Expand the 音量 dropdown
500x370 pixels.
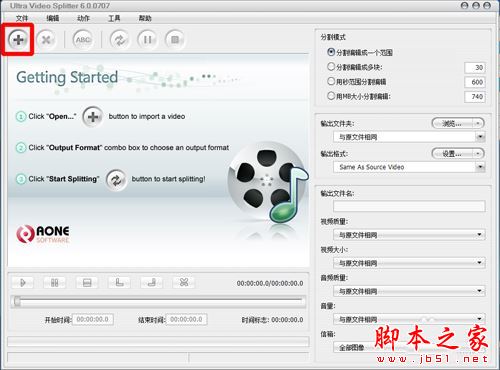click(479, 319)
